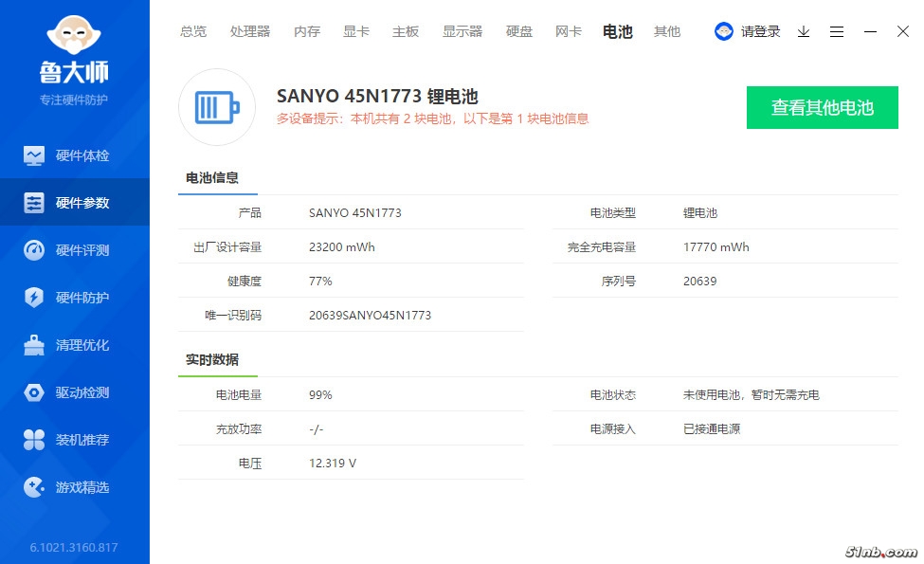
Task: Click the 出厂设计容量 label
Action: [x=227, y=247]
